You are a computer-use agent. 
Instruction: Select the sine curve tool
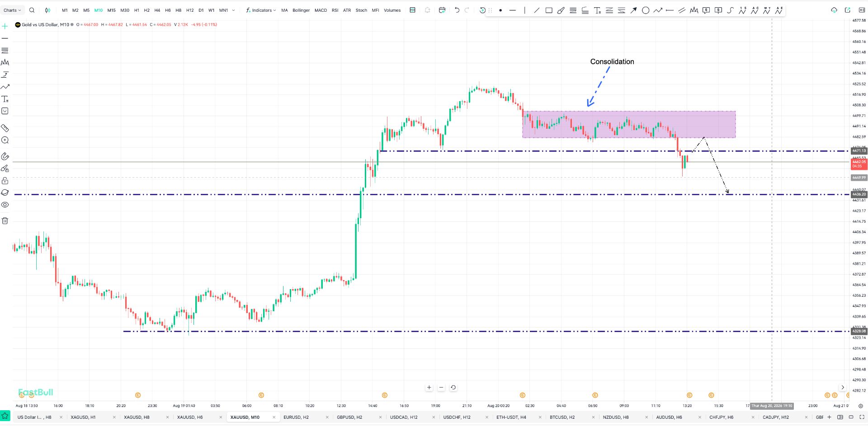(x=730, y=10)
